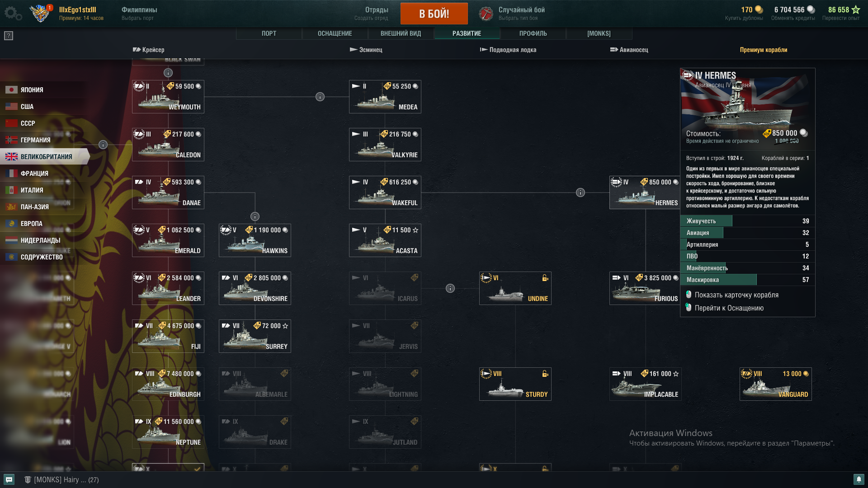Open the settings gear icon
This screenshot has height=488, width=868.
point(13,13)
